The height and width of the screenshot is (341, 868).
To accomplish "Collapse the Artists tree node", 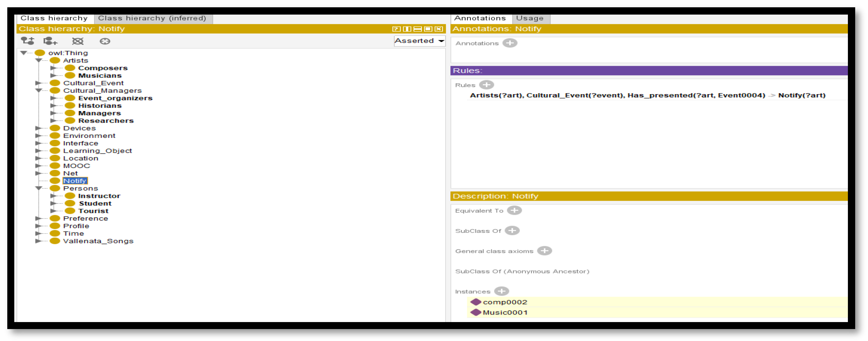I will point(39,61).
